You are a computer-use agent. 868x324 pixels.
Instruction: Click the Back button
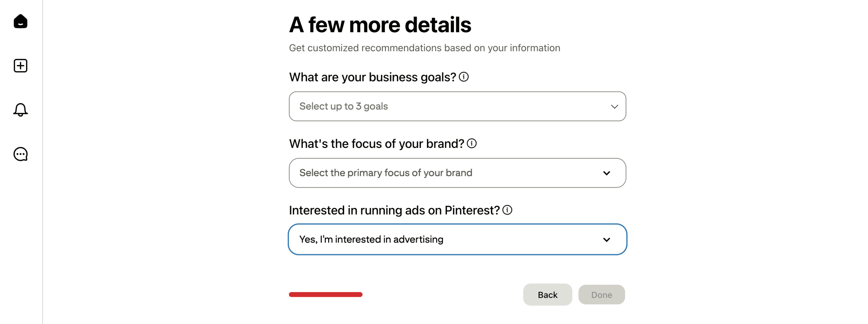coord(547,294)
